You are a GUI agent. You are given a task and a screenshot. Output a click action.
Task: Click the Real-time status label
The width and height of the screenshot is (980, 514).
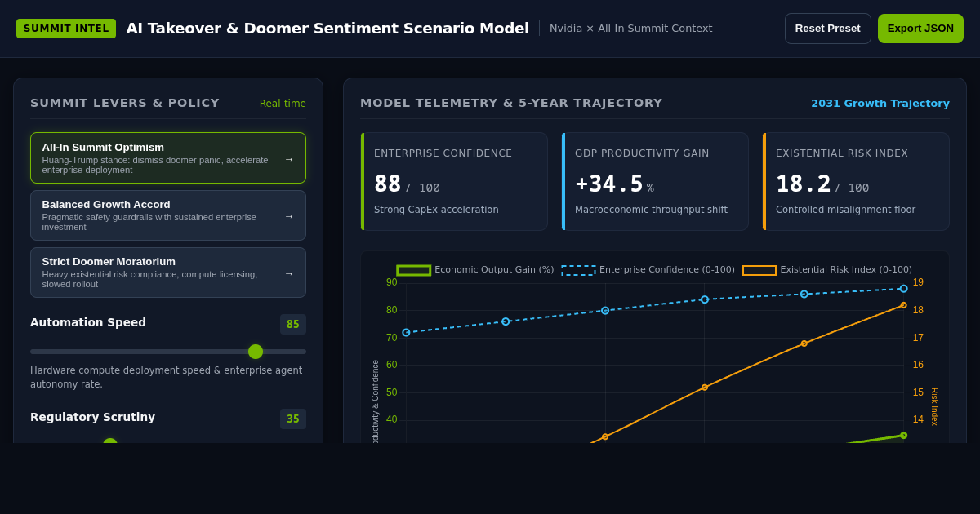pyautogui.click(x=283, y=104)
